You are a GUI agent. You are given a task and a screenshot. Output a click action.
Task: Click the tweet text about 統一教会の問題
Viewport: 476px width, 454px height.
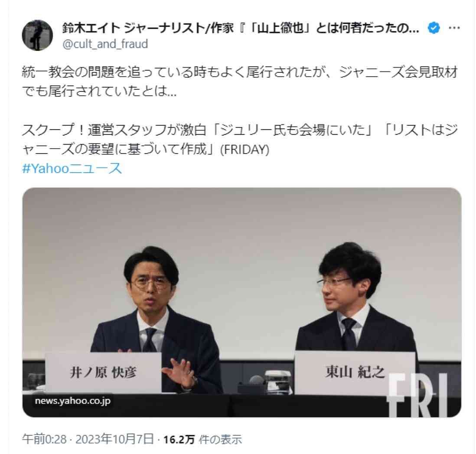240,82
